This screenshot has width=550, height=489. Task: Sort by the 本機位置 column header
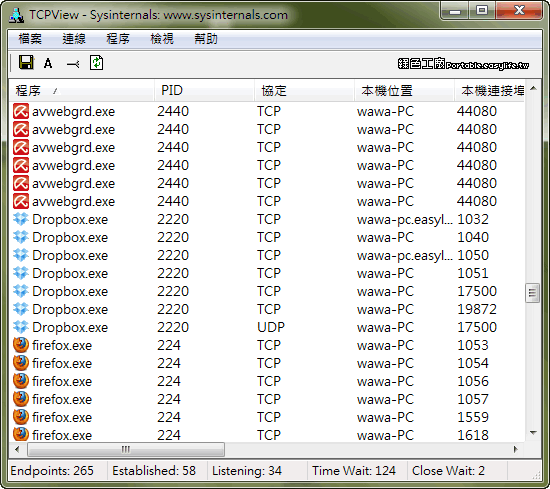(404, 91)
